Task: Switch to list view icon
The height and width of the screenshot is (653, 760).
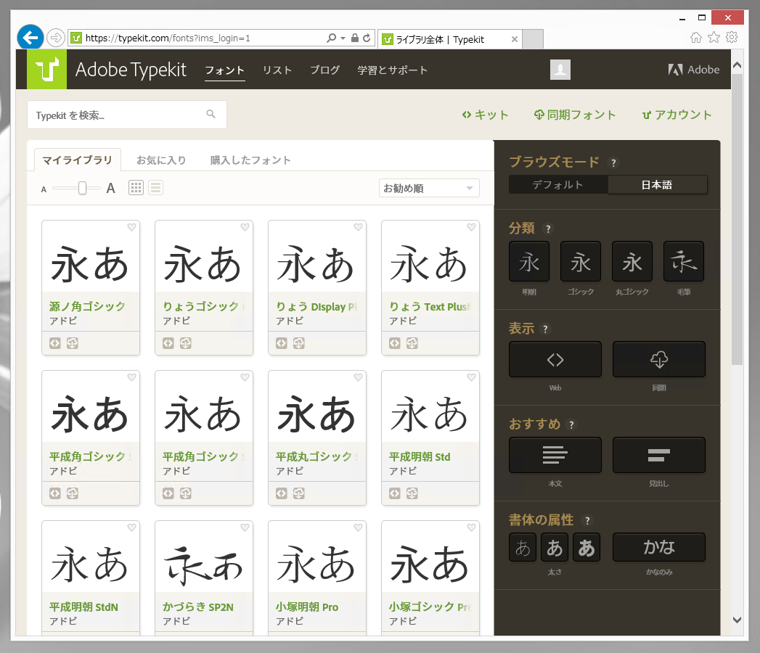Action: (x=156, y=188)
